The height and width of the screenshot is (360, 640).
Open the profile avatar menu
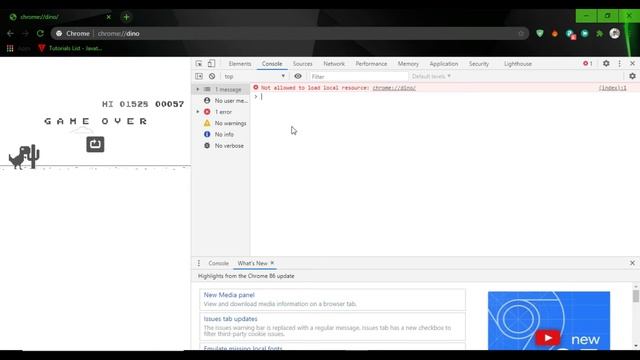click(x=615, y=33)
